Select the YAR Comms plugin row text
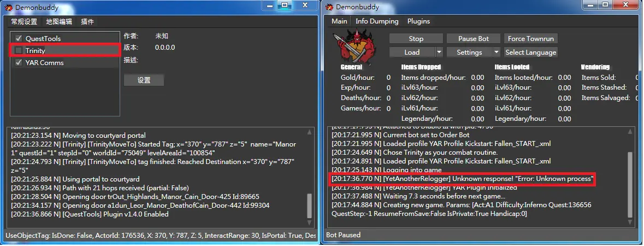 tap(44, 62)
